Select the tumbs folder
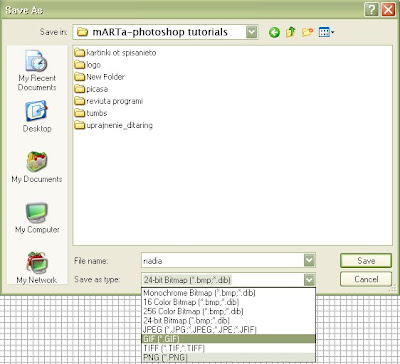Viewport: 400px width, 364px height. tap(91, 113)
